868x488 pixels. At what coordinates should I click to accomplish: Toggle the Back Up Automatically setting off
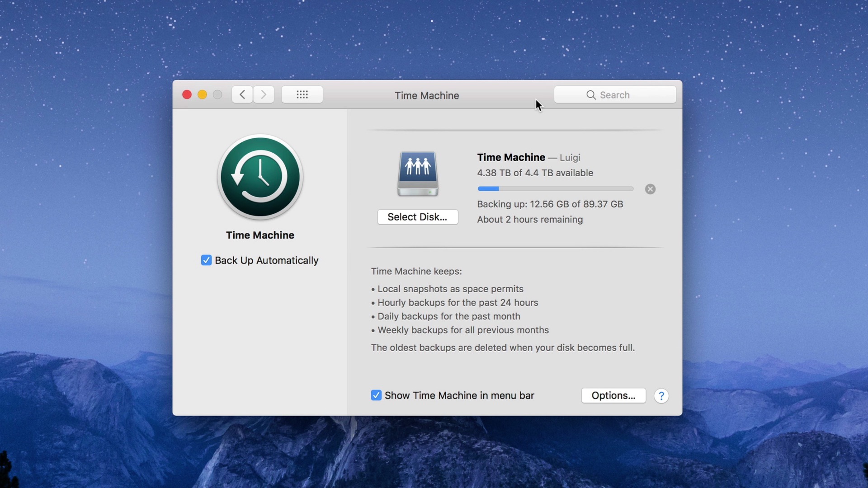[206, 260]
